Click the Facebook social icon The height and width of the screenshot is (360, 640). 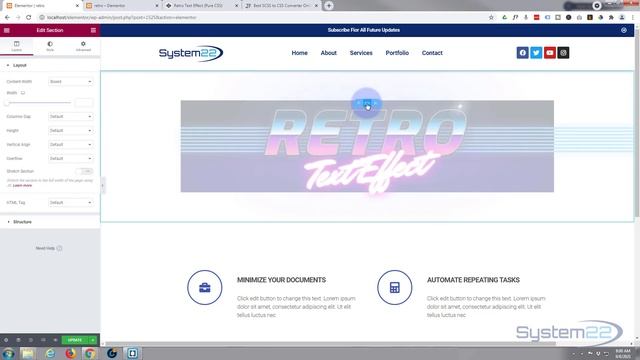coord(522,53)
